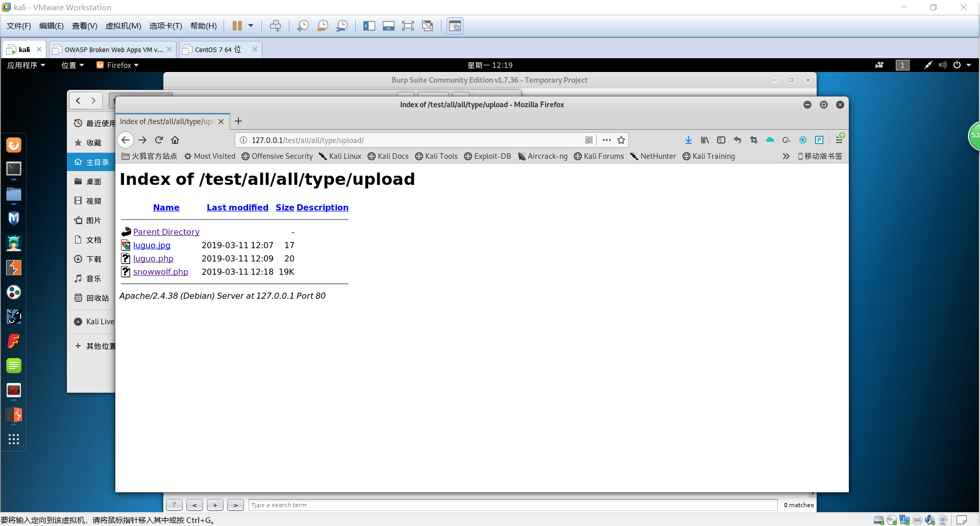This screenshot has height=526, width=980.
Task: Launch Burp Suite from Kali dock
Action: pos(14,268)
